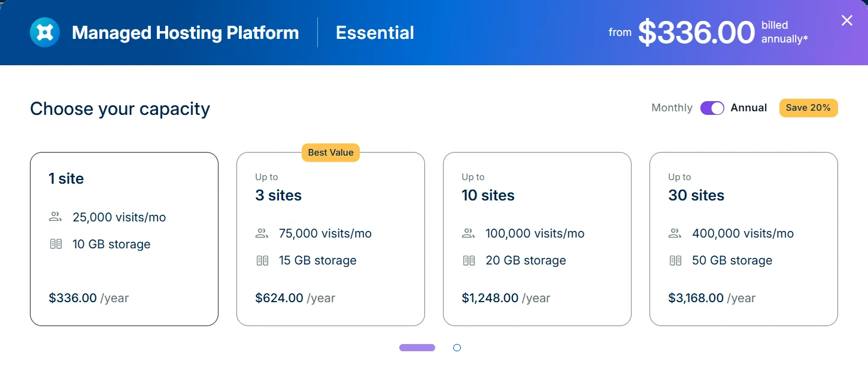Click the 15 GB storage text
This screenshot has width=868, height=365.
click(x=318, y=260)
